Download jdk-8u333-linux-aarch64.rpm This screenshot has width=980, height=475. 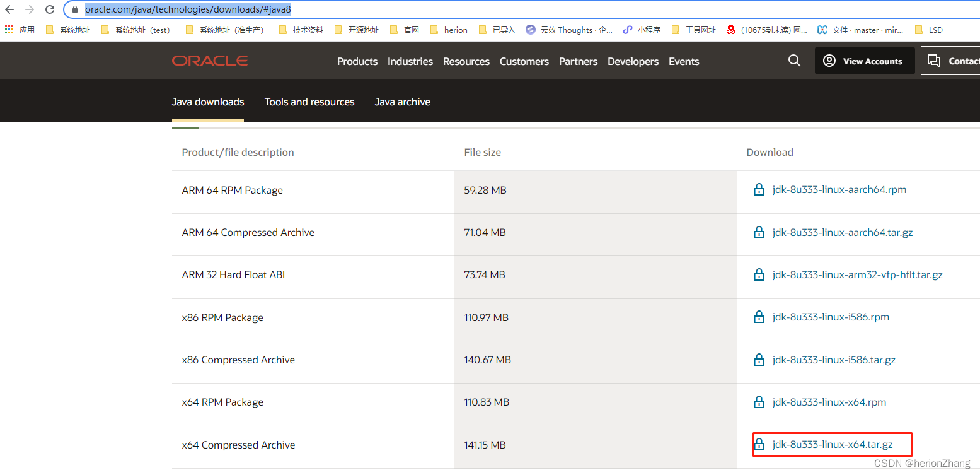coord(839,190)
